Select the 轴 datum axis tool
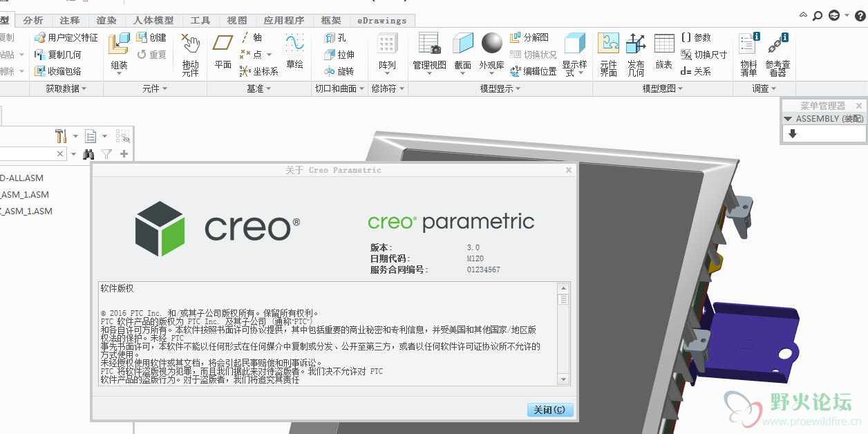The height and width of the screenshot is (434, 868). (x=252, y=37)
